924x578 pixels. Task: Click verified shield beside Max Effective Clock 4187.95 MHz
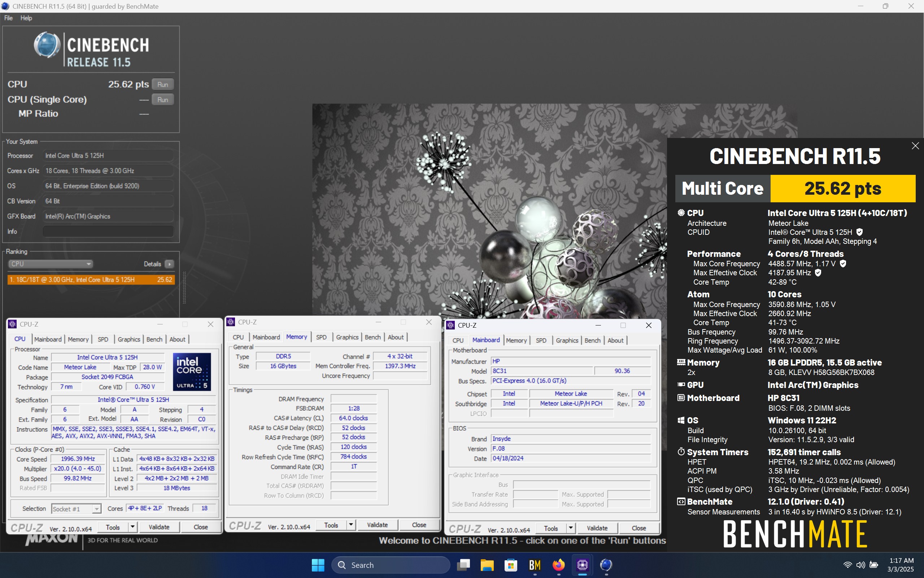click(818, 272)
